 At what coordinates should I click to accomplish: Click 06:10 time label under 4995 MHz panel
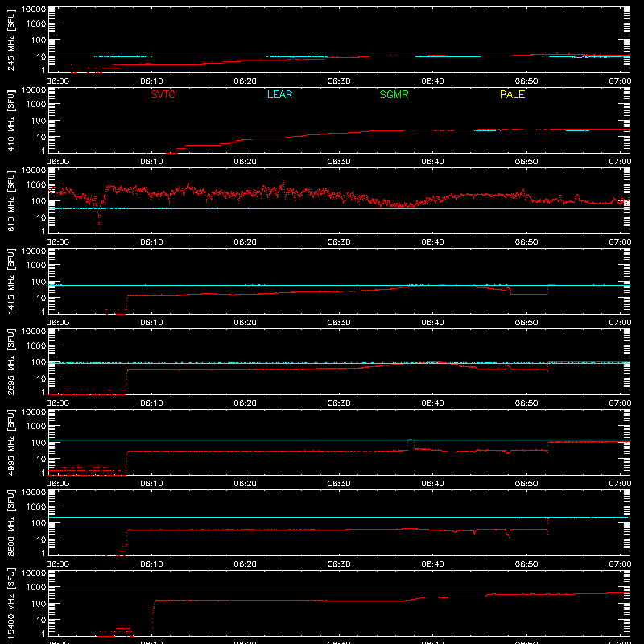point(151,484)
